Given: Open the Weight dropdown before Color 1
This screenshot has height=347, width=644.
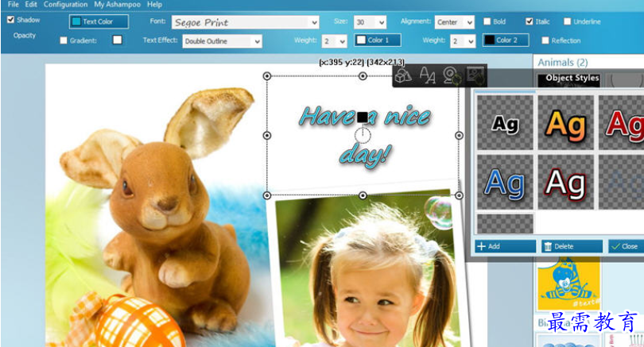Looking at the screenshot, I should [x=334, y=41].
